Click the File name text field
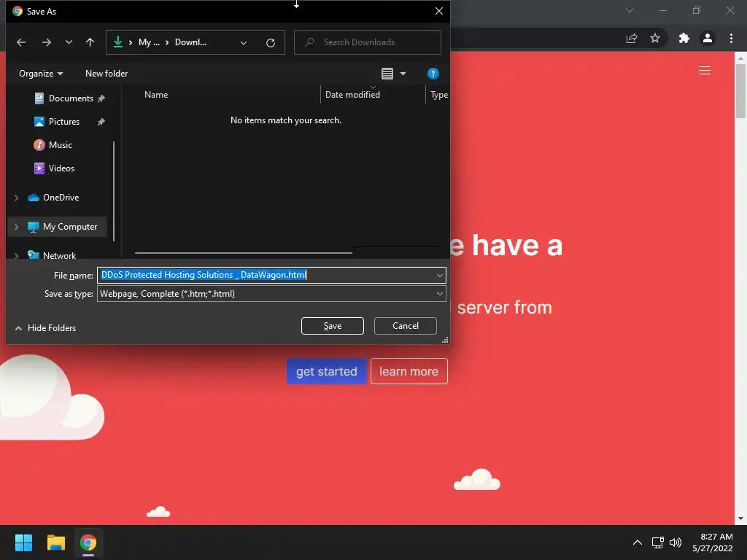Viewport: 747px width, 560px height. click(x=266, y=275)
